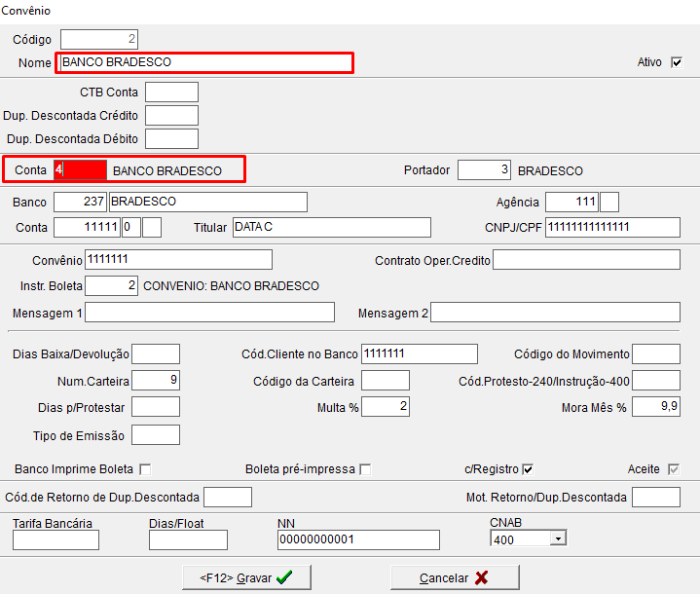Click the Num.Carteira field with 9
The height and width of the screenshot is (594, 700).
click(x=156, y=380)
